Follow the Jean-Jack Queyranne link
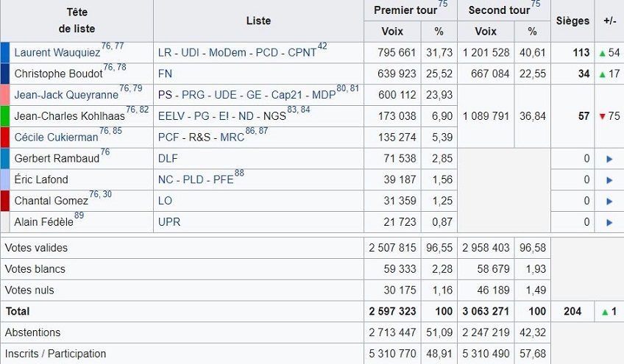Image resolution: width=624 pixels, height=364 pixels. click(x=65, y=95)
